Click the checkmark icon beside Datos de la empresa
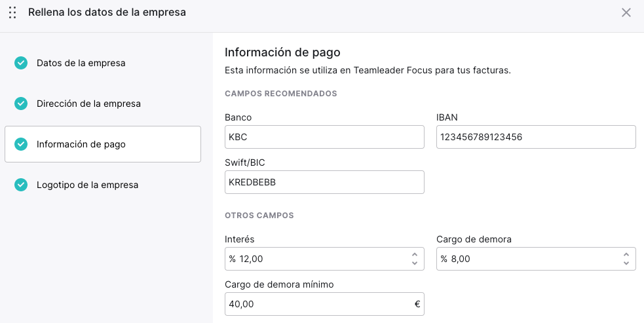644x323 pixels. click(x=21, y=63)
